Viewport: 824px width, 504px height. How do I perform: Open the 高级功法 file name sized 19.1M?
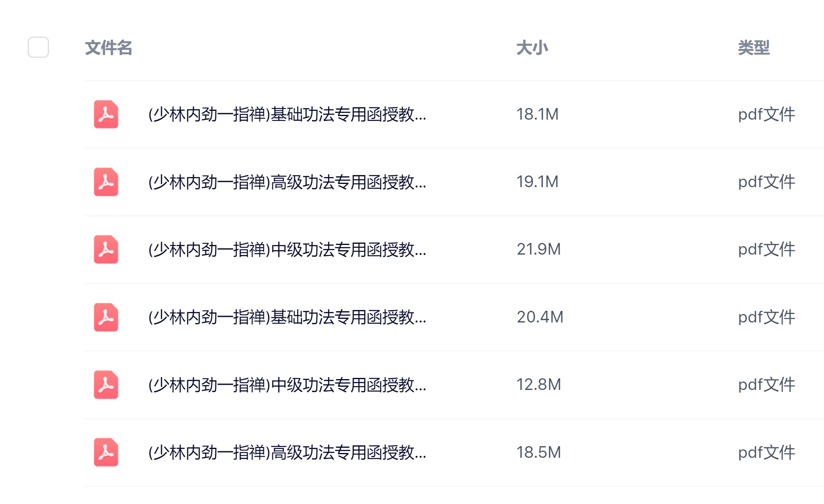tap(287, 182)
